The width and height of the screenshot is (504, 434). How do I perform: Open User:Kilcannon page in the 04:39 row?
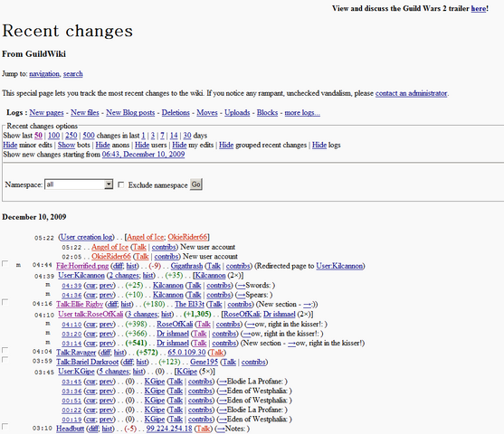tap(81, 276)
